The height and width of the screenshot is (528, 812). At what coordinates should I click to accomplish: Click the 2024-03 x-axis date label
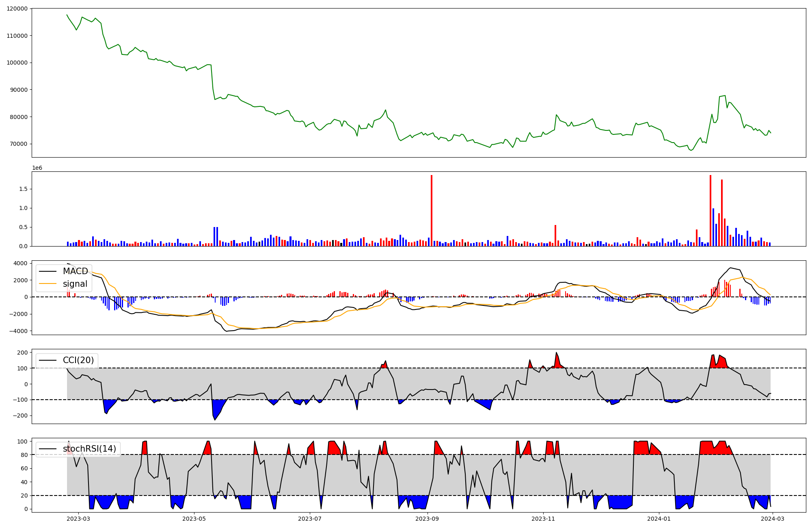click(773, 519)
